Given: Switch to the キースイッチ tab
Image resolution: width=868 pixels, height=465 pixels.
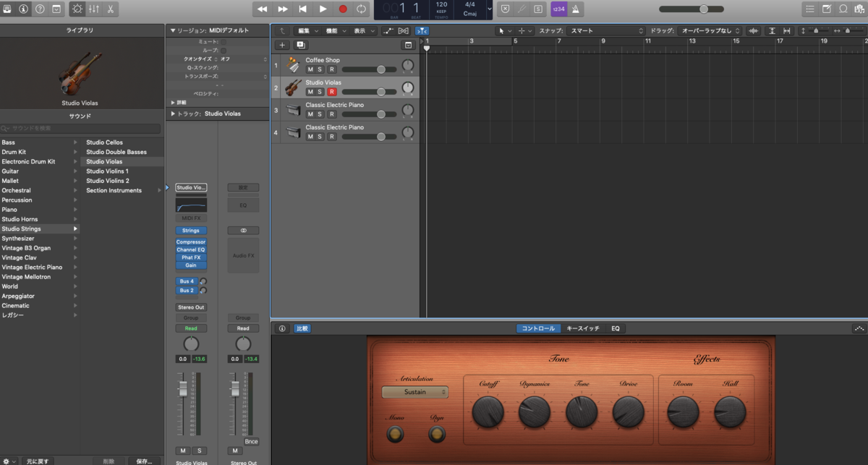Looking at the screenshot, I should tap(582, 328).
